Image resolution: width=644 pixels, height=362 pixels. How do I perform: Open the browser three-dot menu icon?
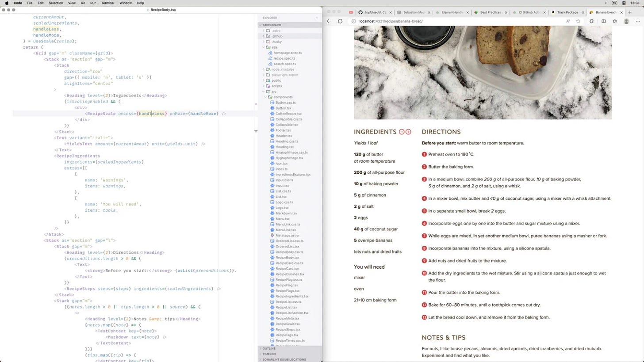coord(638,21)
